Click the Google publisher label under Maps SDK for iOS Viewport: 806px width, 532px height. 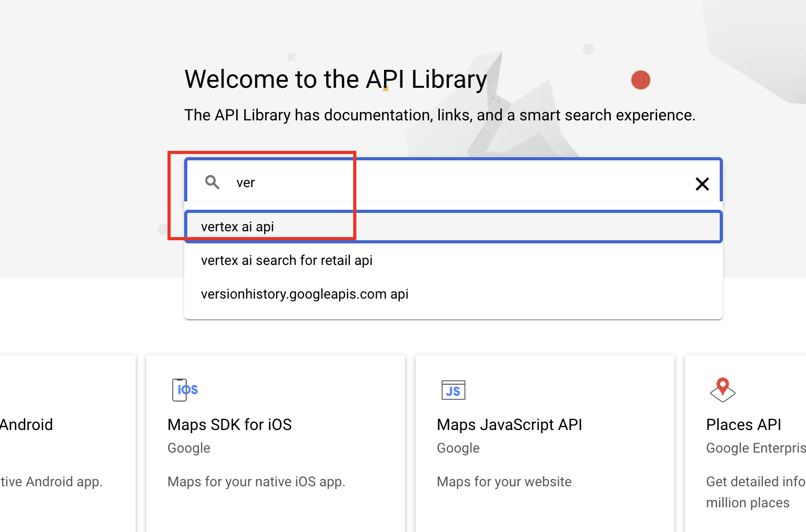coord(188,448)
